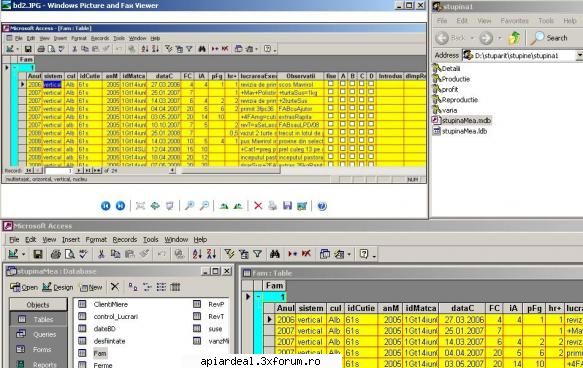Click the Find binoculars in the large Access toolbar
Viewport: 583px width, 368px height.
(275, 254)
